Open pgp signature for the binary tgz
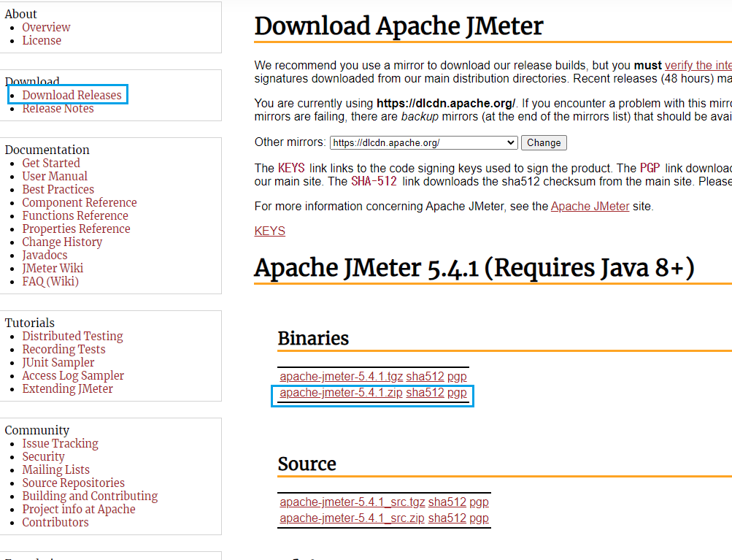 tap(457, 377)
